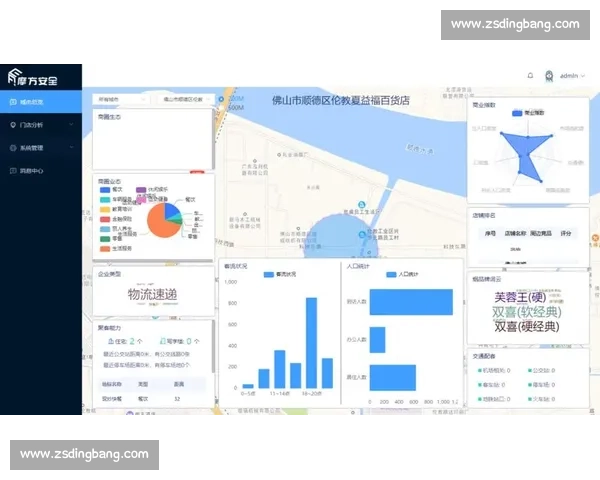
Task: Open the notification bell in the header
Action: click(x=530, y=76)
